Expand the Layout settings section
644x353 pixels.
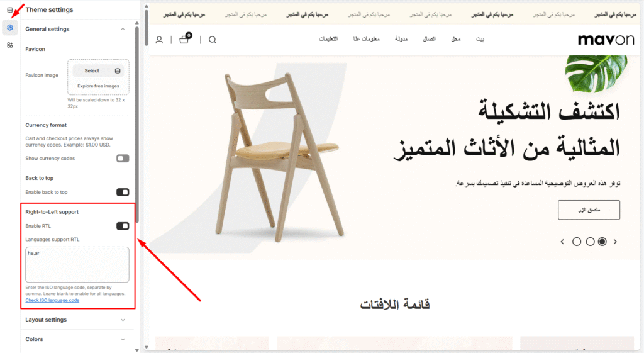click(x=123, y=320)
